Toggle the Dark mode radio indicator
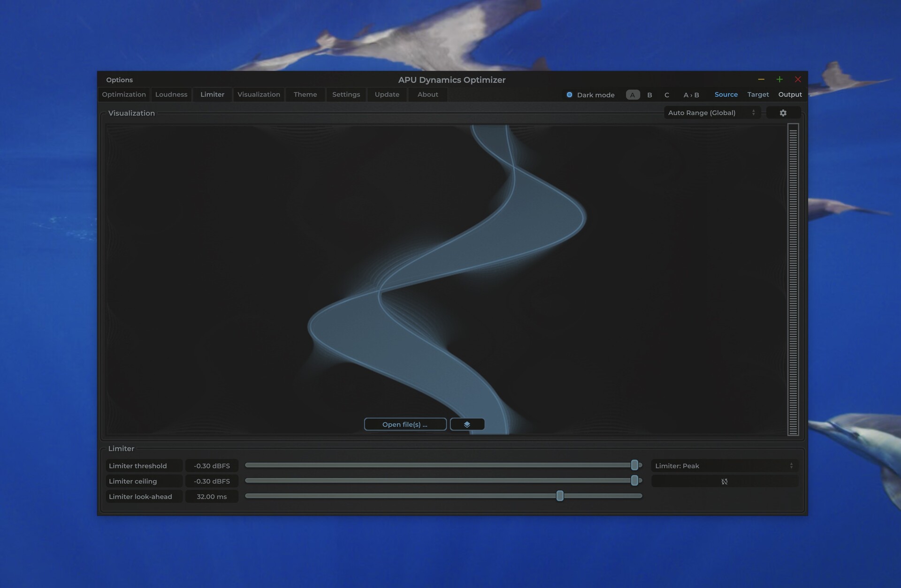The image size is (901, 588). pos(569,95)
